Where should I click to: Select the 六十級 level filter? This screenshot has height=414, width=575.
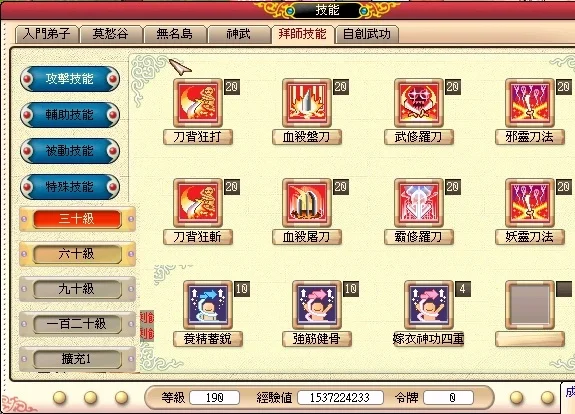tap(77, 254)
